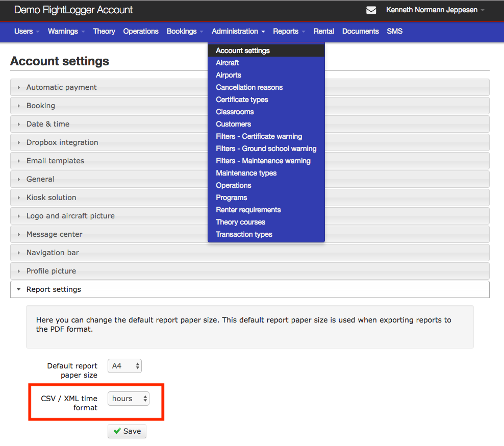This screenshot has height=446, width=504.
Task: Open the Users dropdown menu
Action: coord(27,31)
